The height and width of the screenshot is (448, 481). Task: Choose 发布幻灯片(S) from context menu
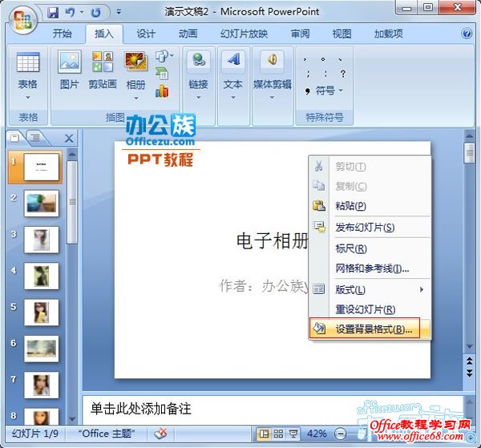pos(370,228)
